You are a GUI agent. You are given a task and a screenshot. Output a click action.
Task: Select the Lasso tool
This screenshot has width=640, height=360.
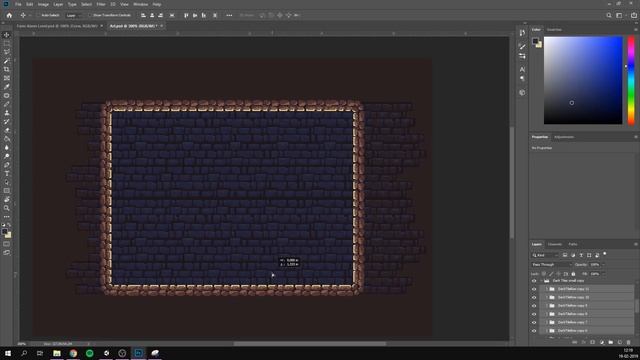click(7, 52)
